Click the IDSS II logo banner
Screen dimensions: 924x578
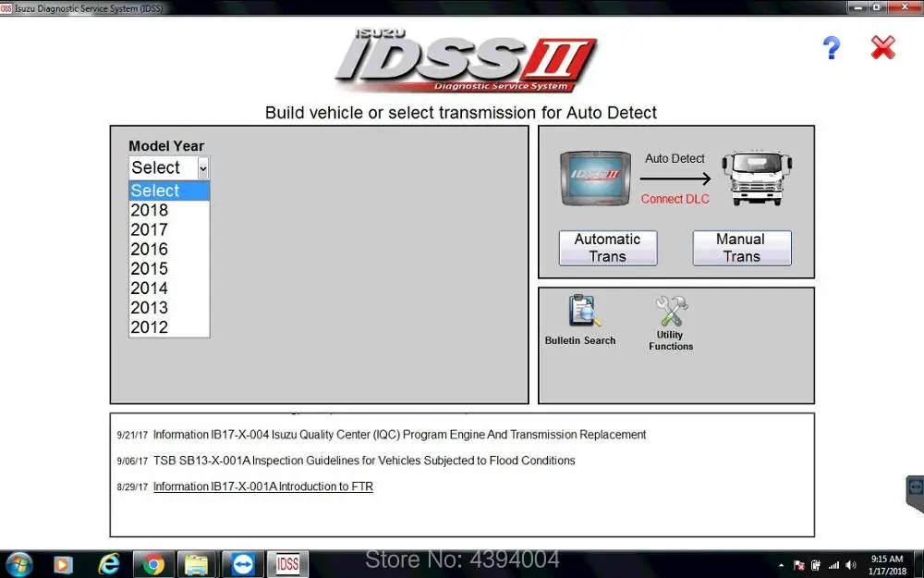tap(466, 61)
